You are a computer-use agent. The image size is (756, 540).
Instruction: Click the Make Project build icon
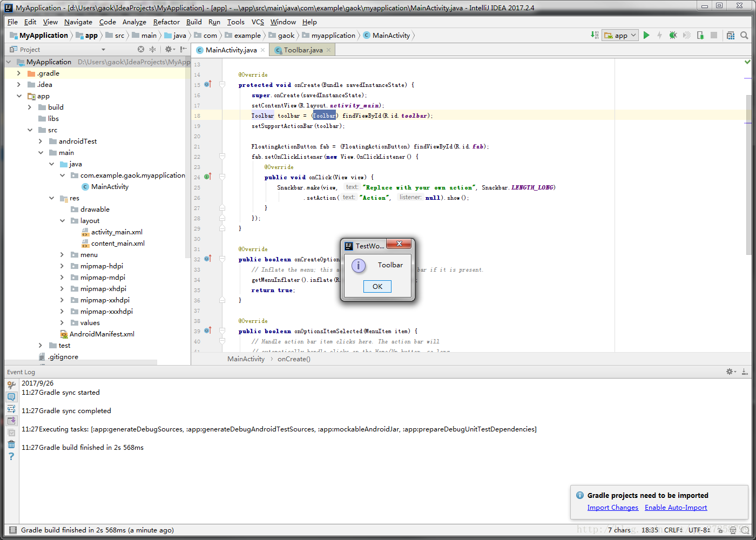595,35
